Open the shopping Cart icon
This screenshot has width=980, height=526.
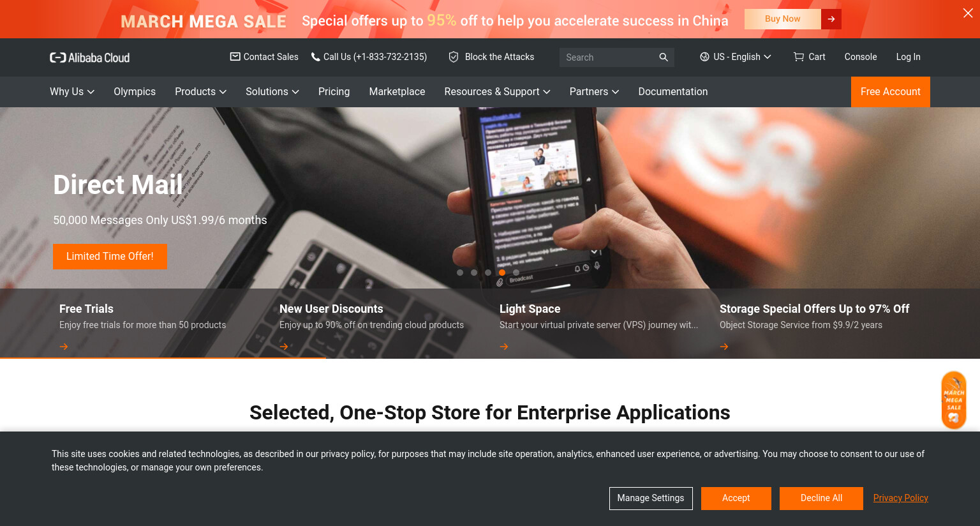pos(798,57)
